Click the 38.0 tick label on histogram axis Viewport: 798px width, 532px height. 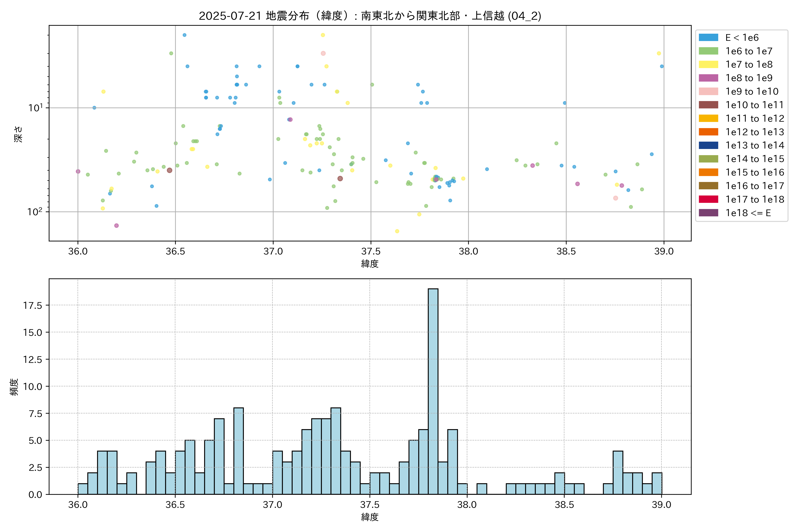point(467,505)
